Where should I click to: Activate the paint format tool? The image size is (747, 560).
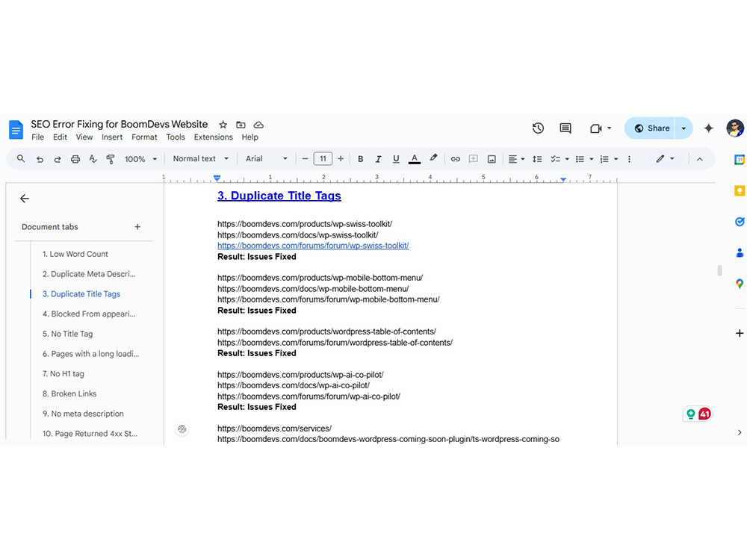[x=111, y=159]
